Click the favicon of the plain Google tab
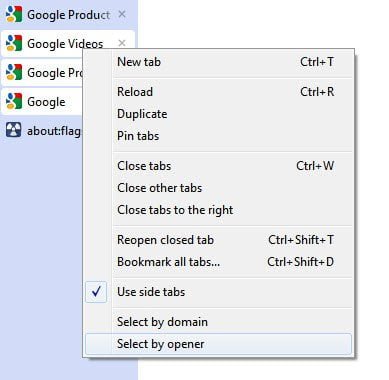 point(14,101)
